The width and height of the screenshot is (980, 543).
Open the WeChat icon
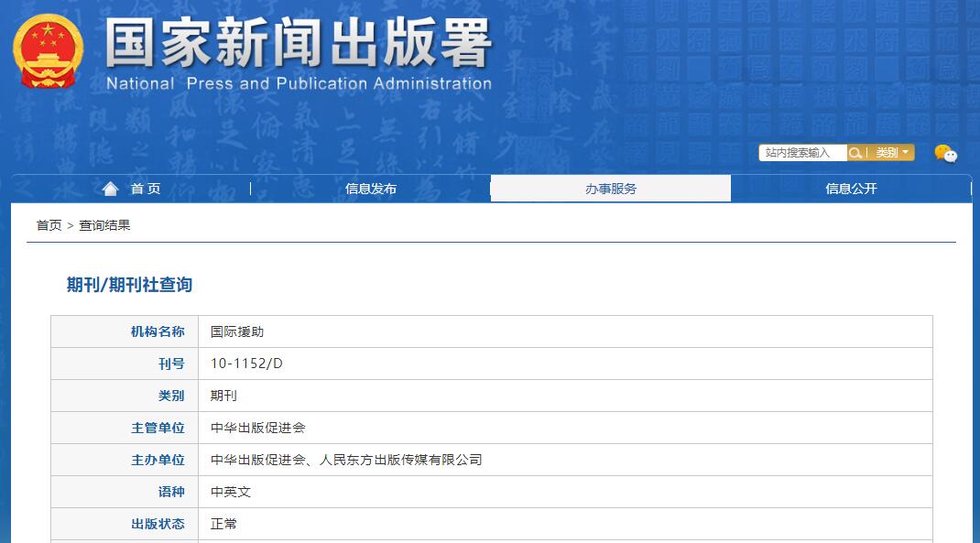[x=945, y=153]
